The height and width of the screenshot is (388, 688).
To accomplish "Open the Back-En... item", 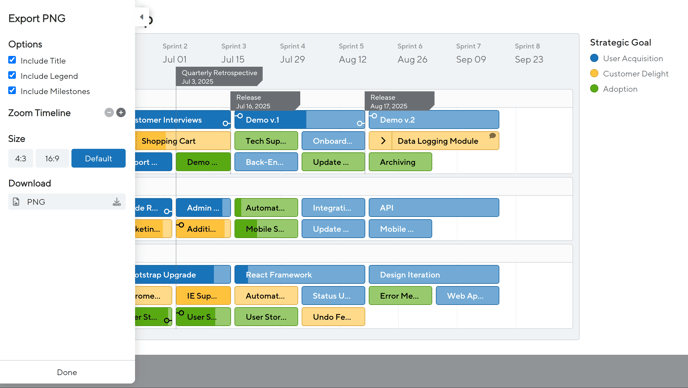I will pyautogui.click(x=266, y=162).
